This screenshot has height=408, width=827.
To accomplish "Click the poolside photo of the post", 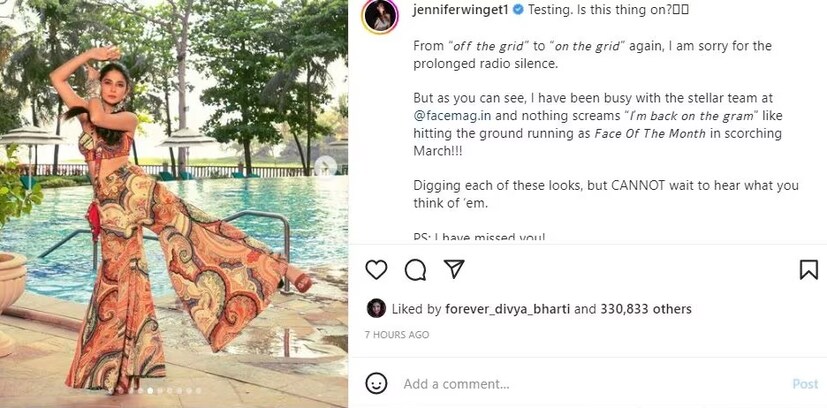I will 174,200.
